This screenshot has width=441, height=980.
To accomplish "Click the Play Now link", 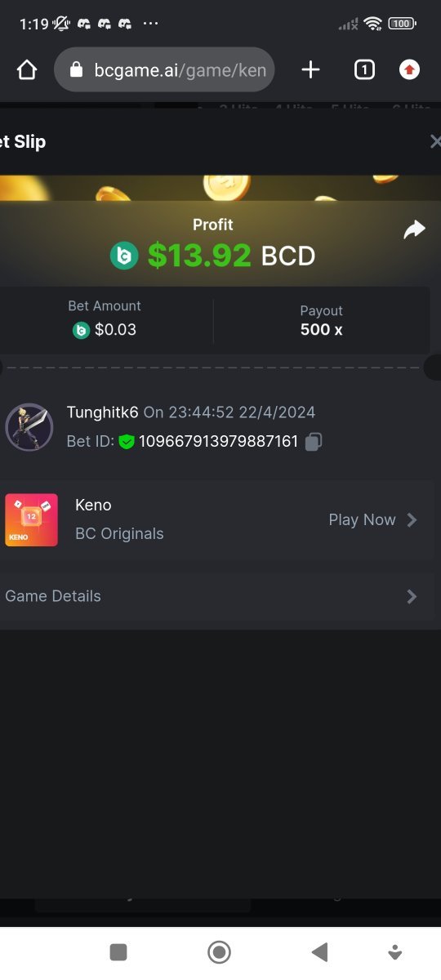I will point(362,520).
